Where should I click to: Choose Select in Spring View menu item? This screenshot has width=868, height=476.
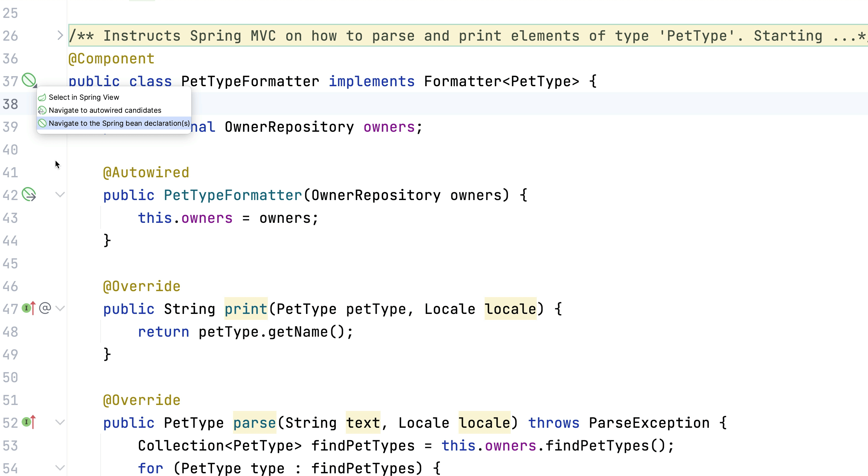84,97
